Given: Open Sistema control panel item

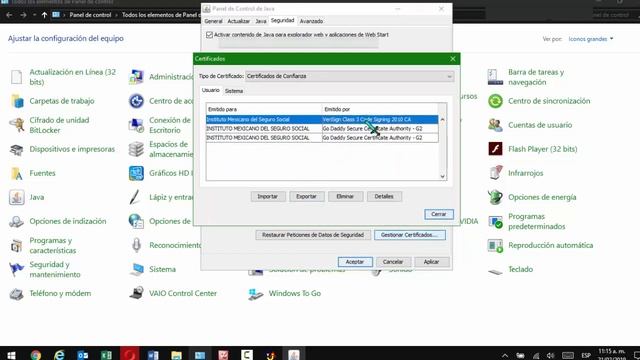Looking at the screenshot, I should (152, 269).
